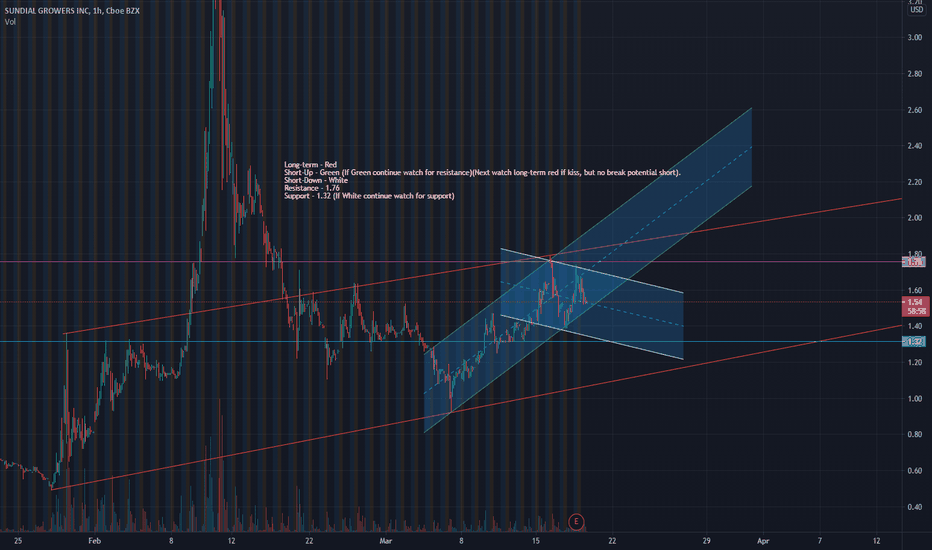Click the 2.00 price axis label
Screen dimensions: 932x550
tap(915, 218)
